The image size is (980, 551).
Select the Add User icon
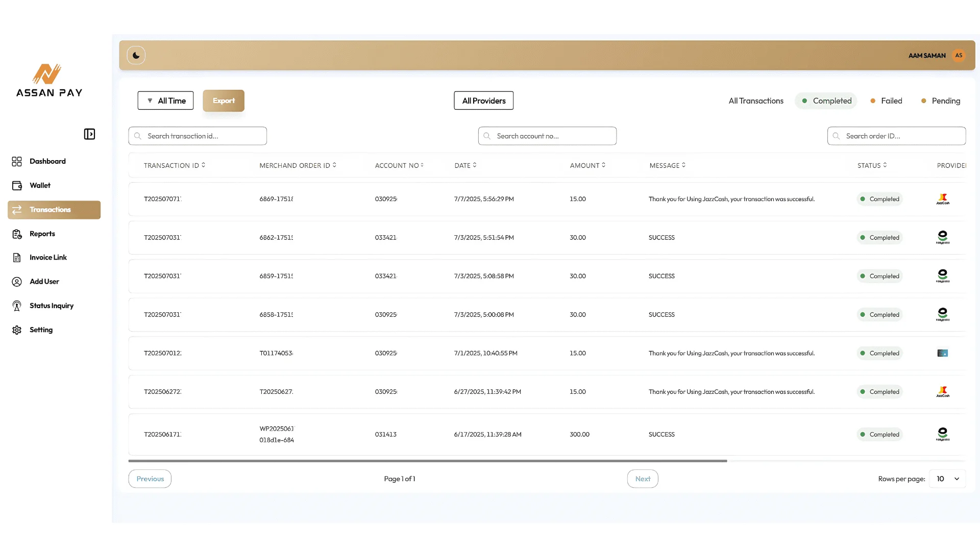click(x=17, y=281)
